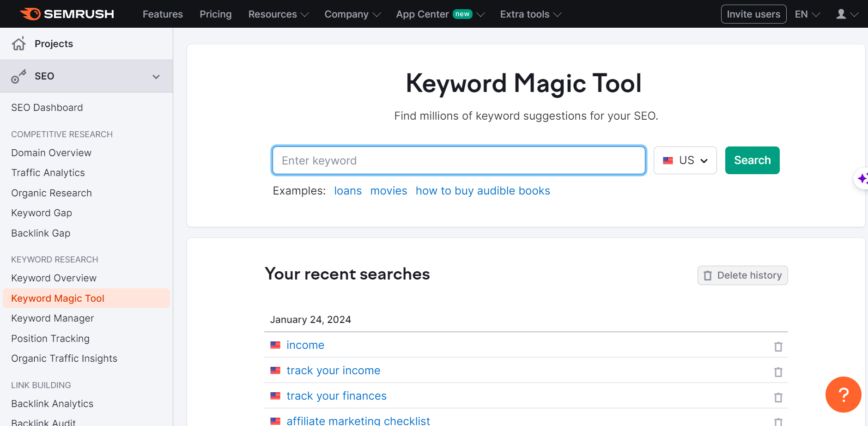Open the purple sparkle AI assistant icon
The width and height of the screenshot is (868, 426).
click(x=862, y=178)
